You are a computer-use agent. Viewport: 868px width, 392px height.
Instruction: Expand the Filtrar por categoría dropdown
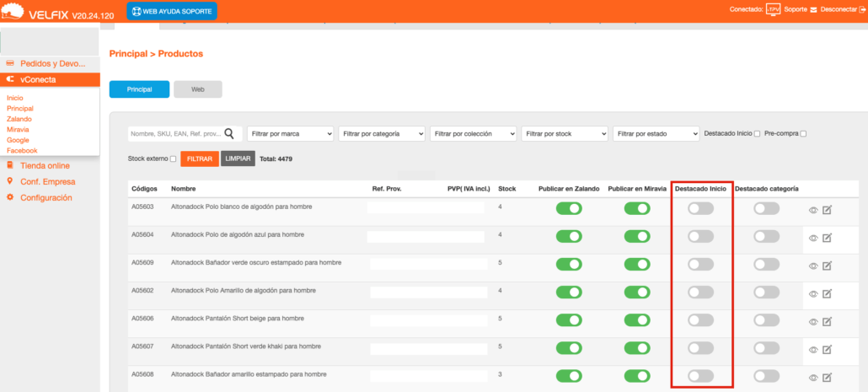(382, 134)
